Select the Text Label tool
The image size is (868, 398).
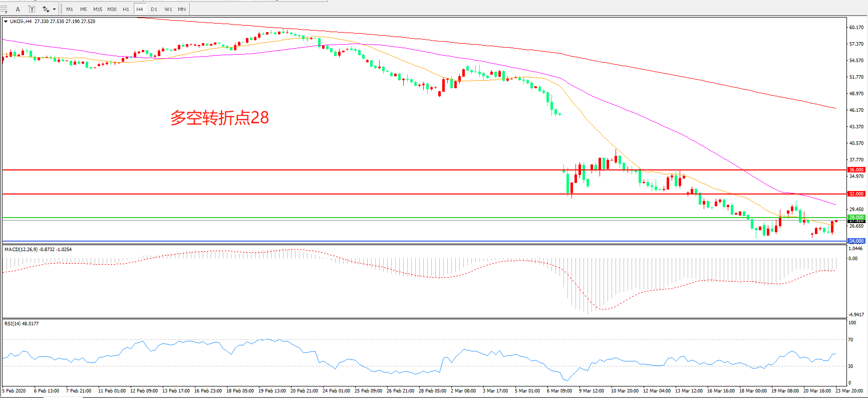point(32,9)
